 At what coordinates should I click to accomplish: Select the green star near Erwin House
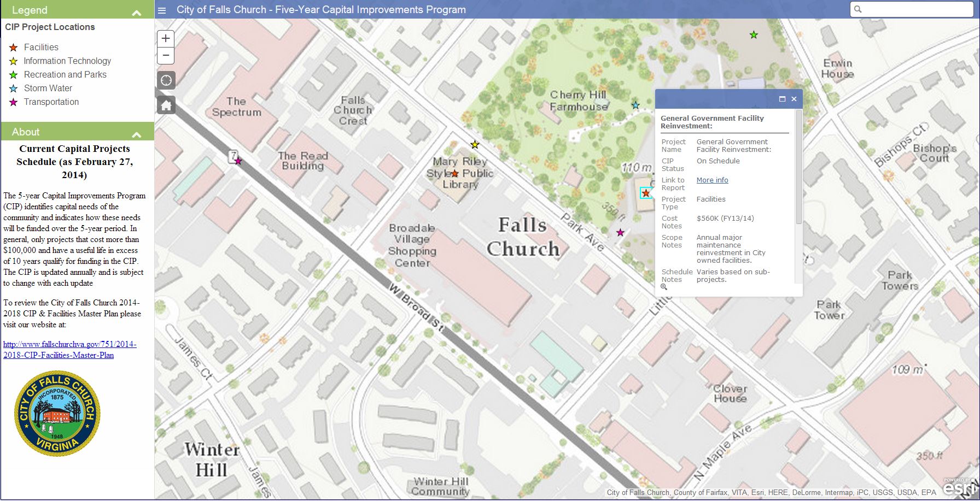pos(754,35)
